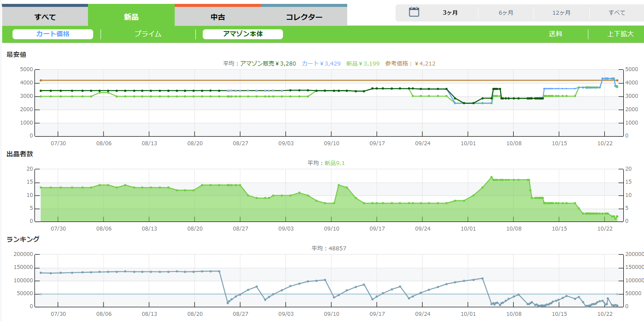Open the 中古 tab
The height and width of the screenshot is (321, 644).
coord(218,17)
